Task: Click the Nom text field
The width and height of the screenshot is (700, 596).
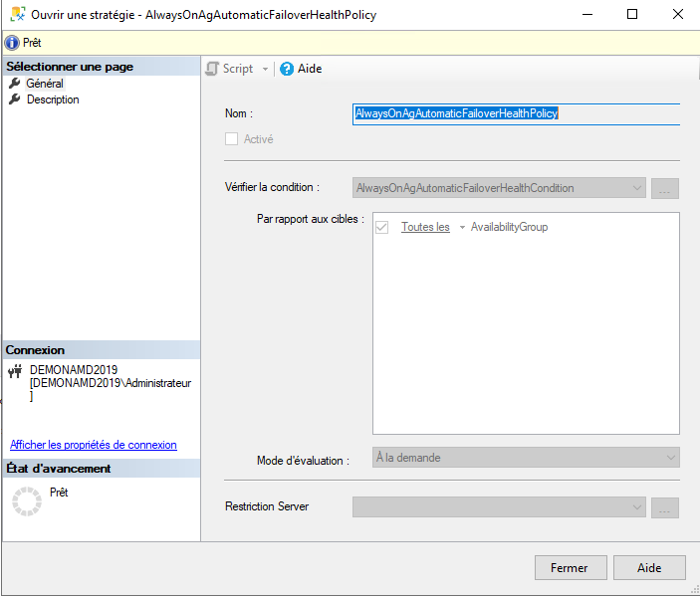Action: coord(516,114)
